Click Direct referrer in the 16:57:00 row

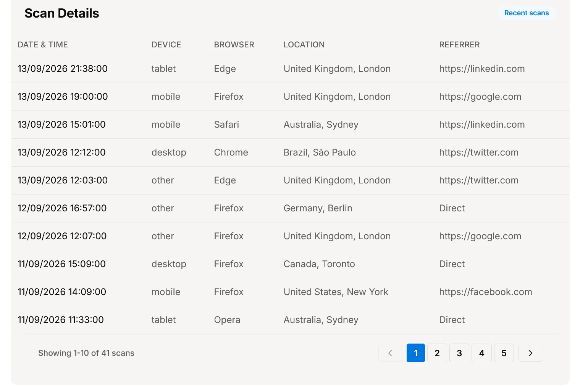(x=452, y=208)
